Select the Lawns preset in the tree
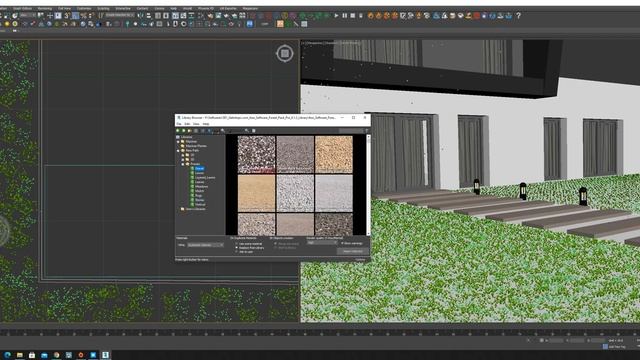 [200, 173]
